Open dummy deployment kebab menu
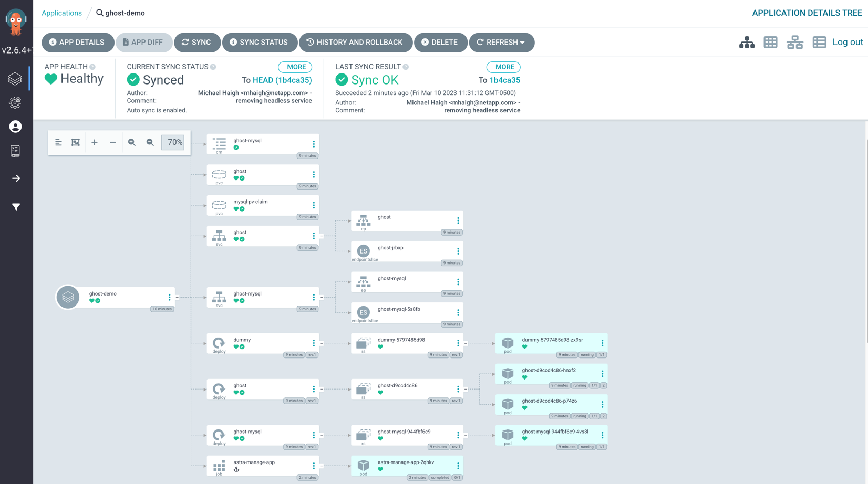This screenshot has height=484, width=868. [314, 343]
